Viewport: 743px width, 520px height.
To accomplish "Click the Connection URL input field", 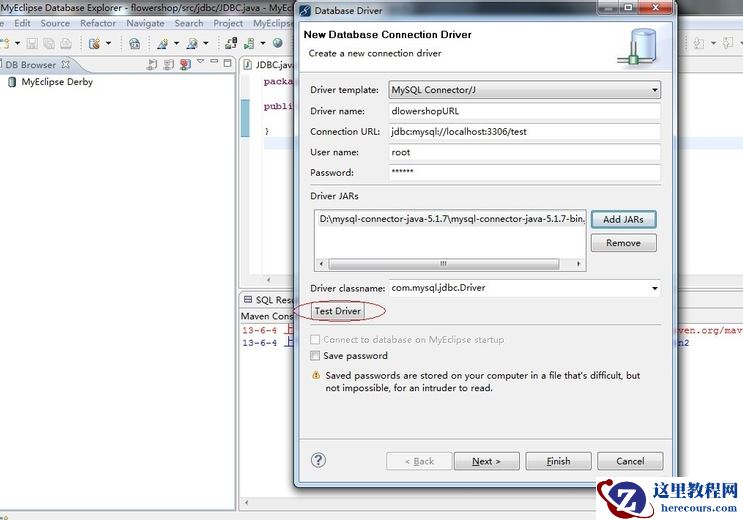I will (525, 132).
